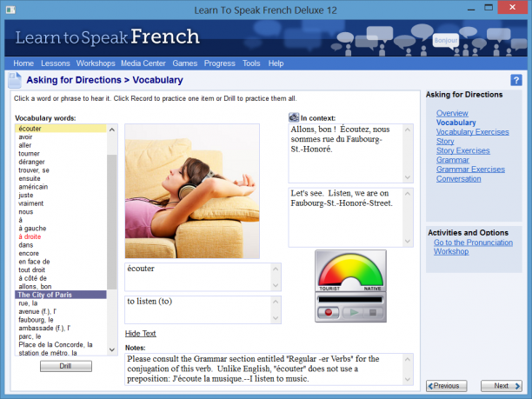Viewport: 532px width, 399px height.
Task: Open the Lessons menu
Action: (x=56, y=63)
